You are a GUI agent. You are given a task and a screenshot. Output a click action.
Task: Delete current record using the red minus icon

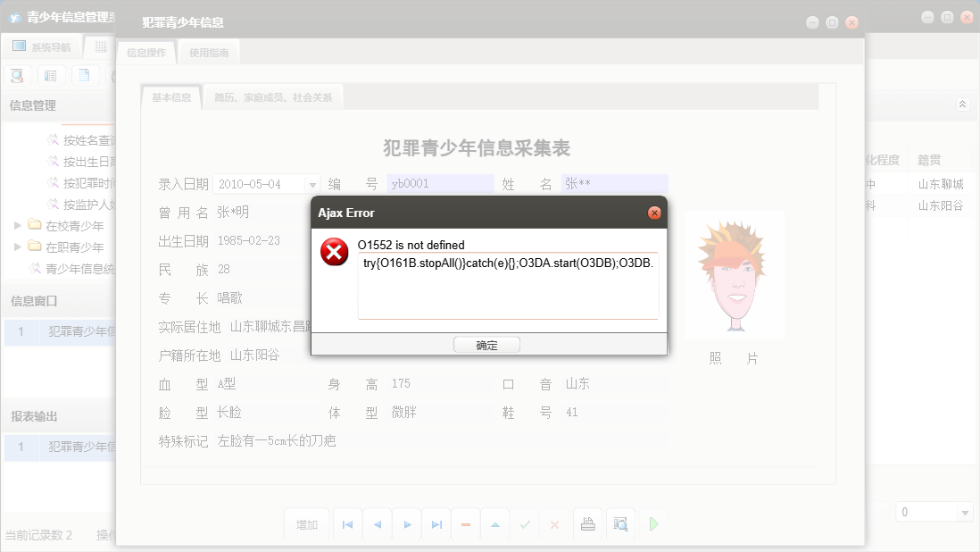[x=465, y=523]
